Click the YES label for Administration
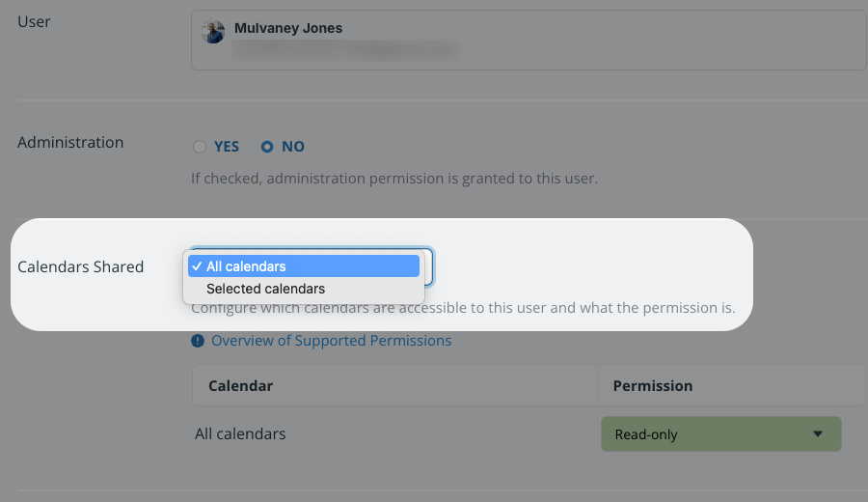Image resolution: width=868 pixels, height=502 pixels. point(227,147)
